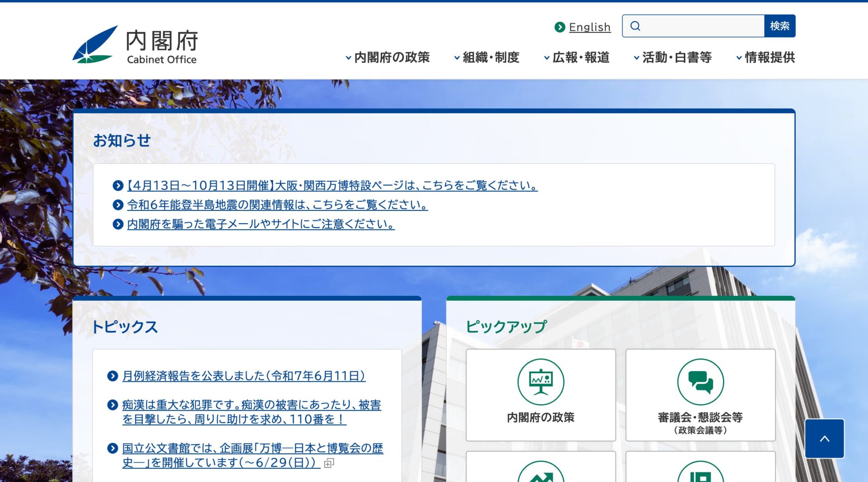Expand the 組織・制度 menu

pos(486,57)
